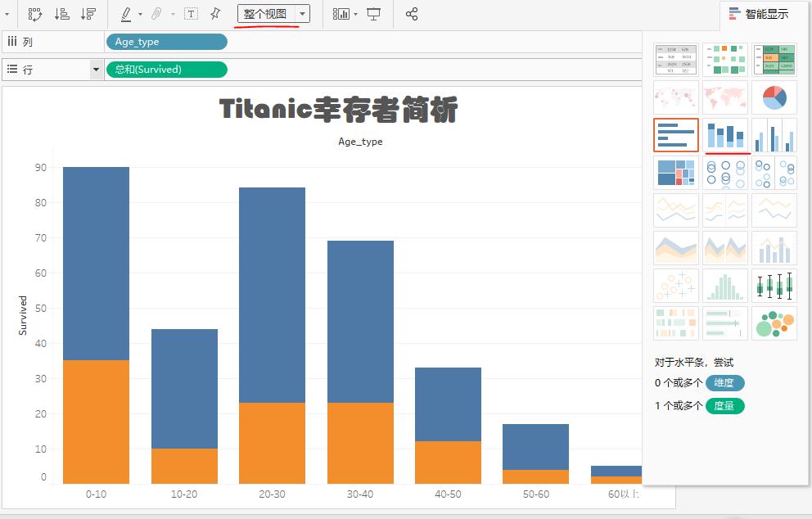Viewport: 812px width, 519px height.
Task: Click the group members paperclip icon
Action: click(x=156, y=14)
